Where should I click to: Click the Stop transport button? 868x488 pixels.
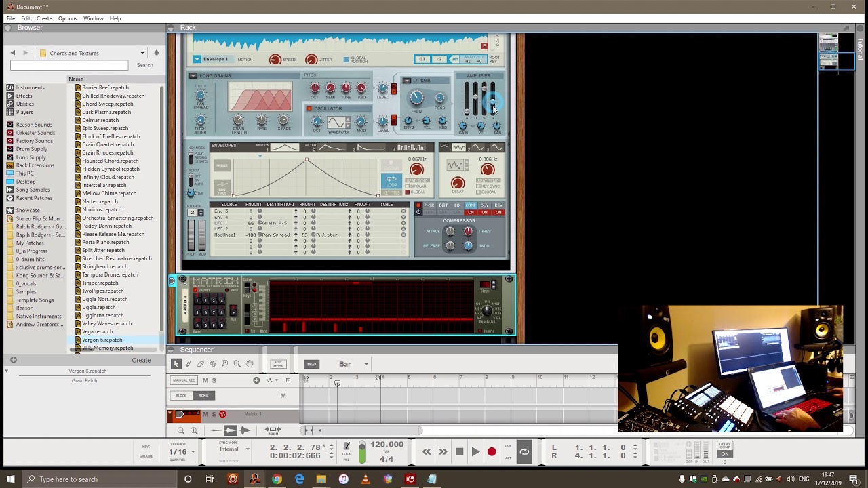click(x=459, y=452)
